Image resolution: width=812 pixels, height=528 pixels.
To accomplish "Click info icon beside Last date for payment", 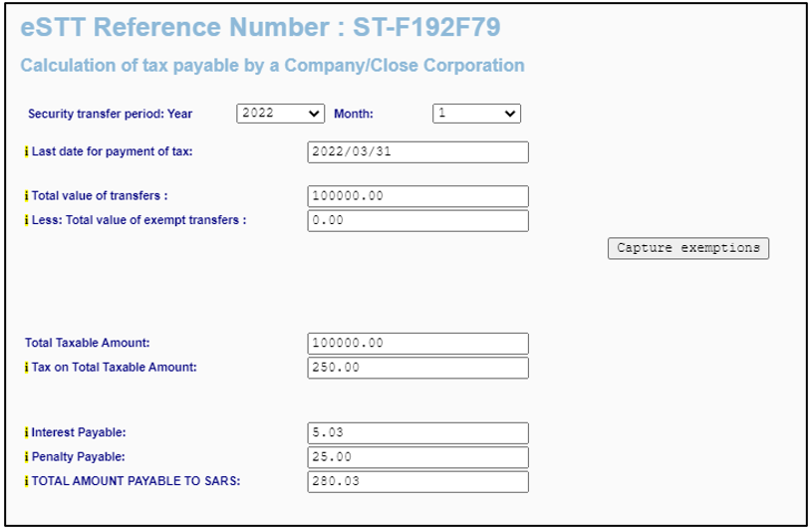I will (x=27, y=151).
